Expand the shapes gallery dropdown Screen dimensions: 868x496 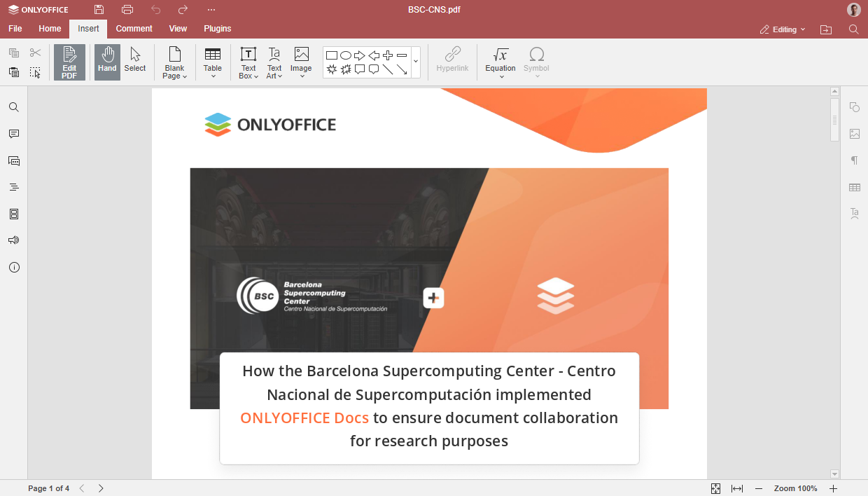415,62
